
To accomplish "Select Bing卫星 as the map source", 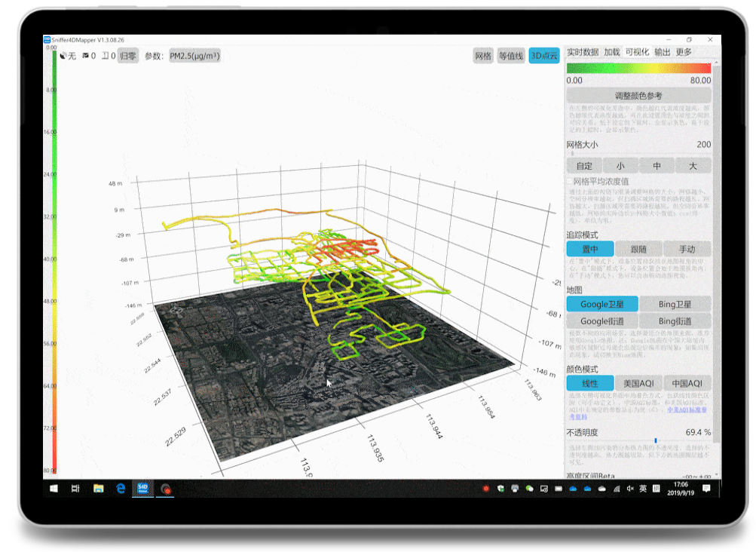I will pyautogui.click(x=675, y=304).
